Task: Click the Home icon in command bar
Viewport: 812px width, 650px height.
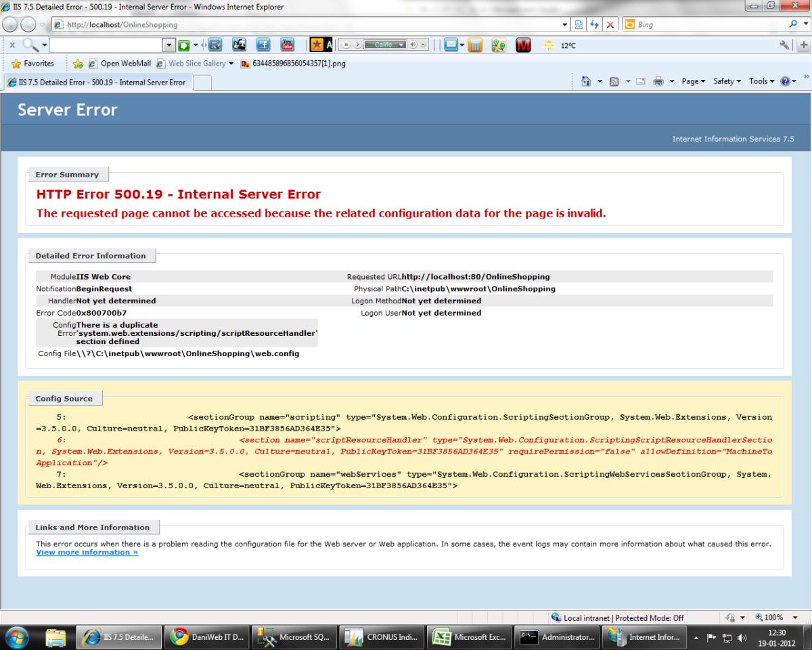Action: click(587, 81)
